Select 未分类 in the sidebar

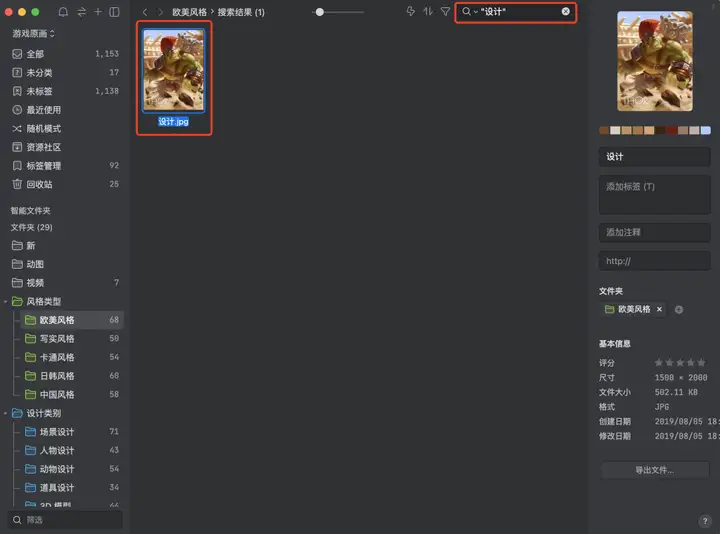point(66,73)
